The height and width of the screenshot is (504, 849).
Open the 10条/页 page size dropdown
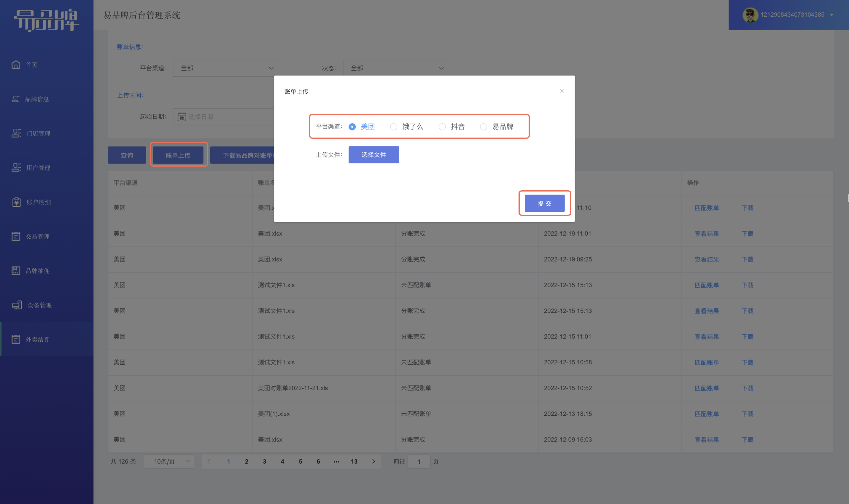coord(169,462)
